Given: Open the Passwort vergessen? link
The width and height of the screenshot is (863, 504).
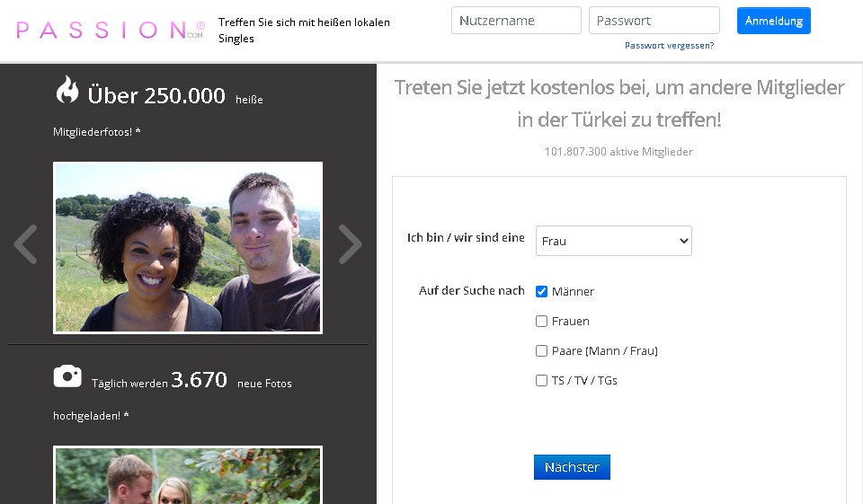Looking at the screenshot, I should (x=669, y=45).
